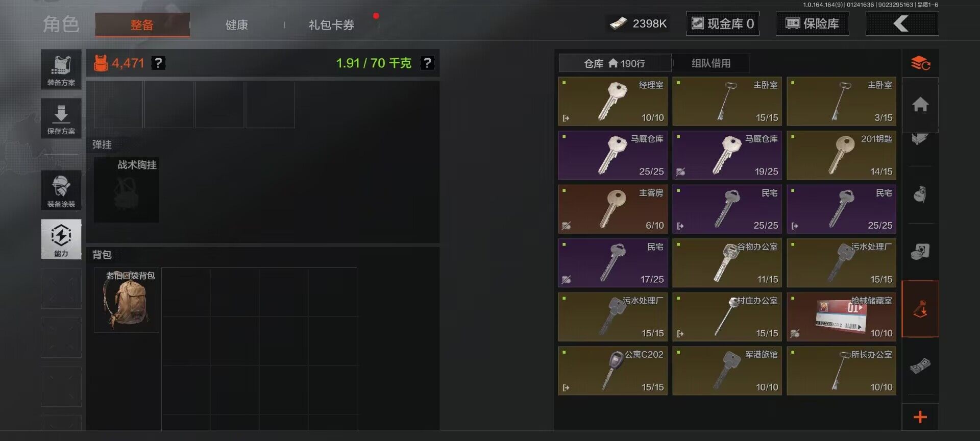Open the 装备方案 loadout icon

pos(61,69)
